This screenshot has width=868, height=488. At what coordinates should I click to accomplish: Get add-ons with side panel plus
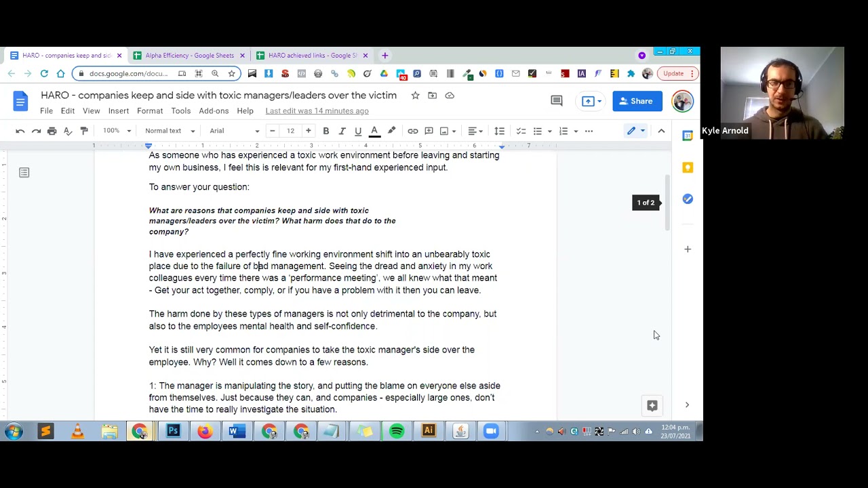(688, 249)
